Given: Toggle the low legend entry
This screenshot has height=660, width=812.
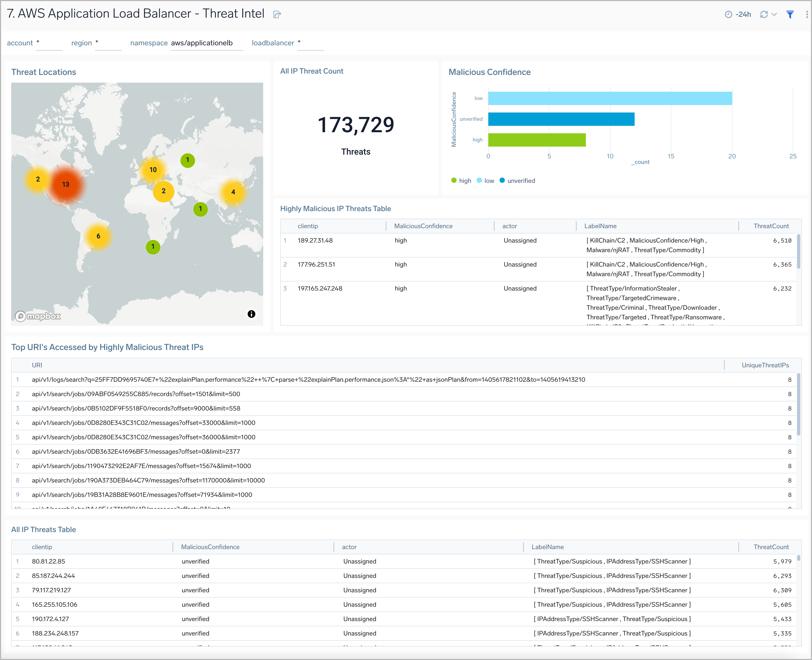Looking at the screenshot, I should (x=485, y=180).
